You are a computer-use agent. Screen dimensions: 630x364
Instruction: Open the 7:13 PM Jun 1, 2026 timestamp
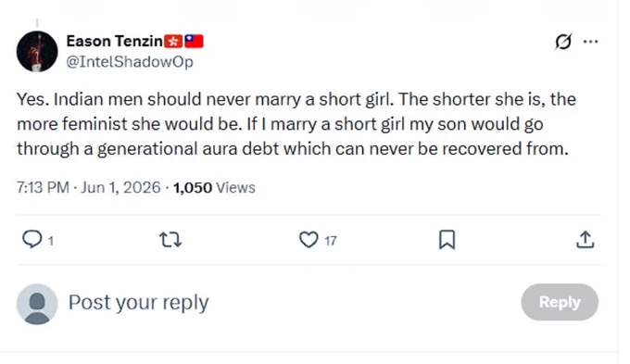pyautogui.click(x=88, y=188)
